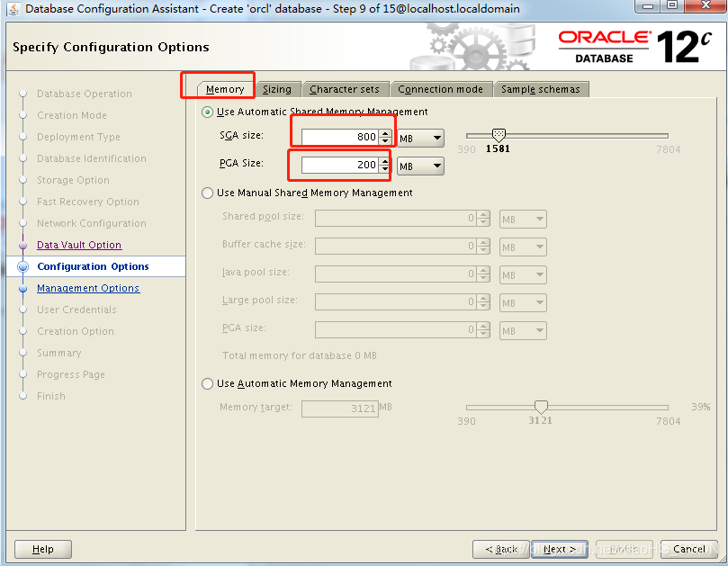Click the Java pool size field
728x566 pixels.
396,274
